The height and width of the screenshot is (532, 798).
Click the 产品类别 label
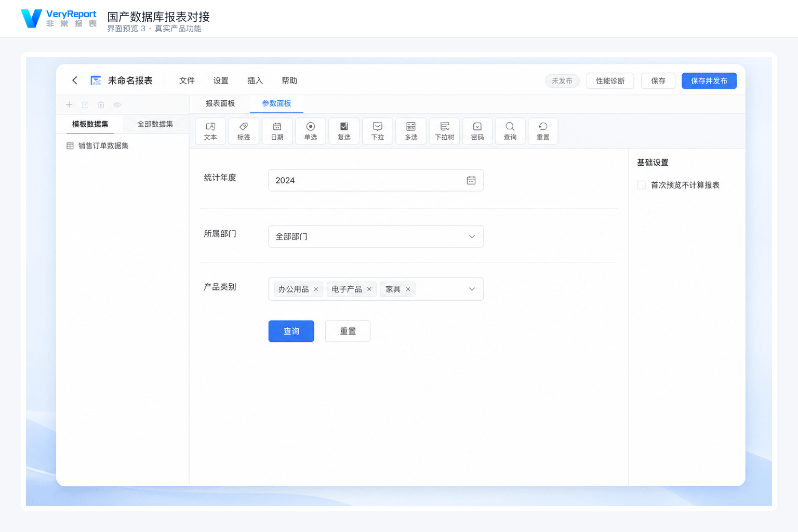click(220, 287)
